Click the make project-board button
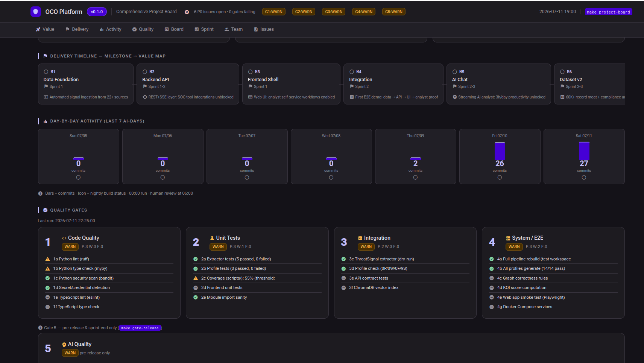 pos(608,12)
